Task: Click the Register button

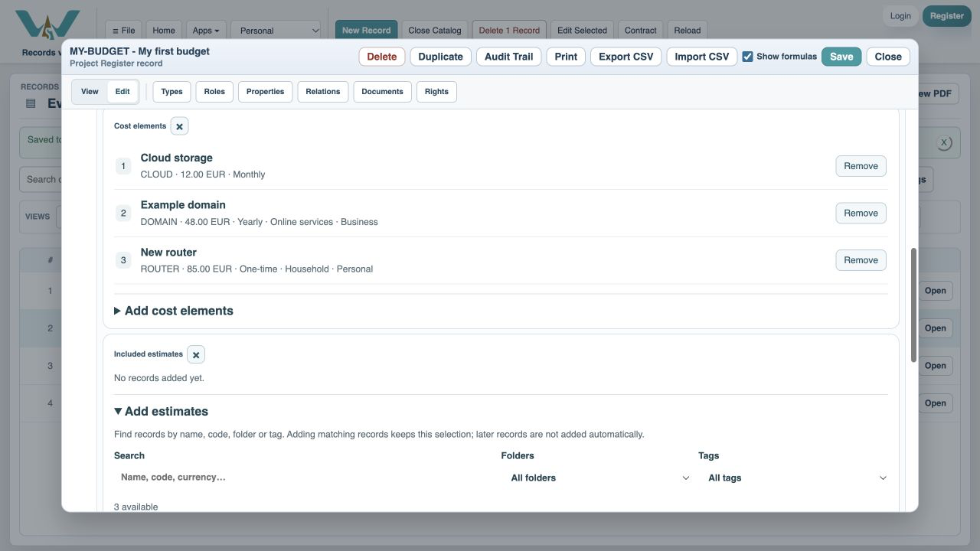Action: click(x=947, y=16)
